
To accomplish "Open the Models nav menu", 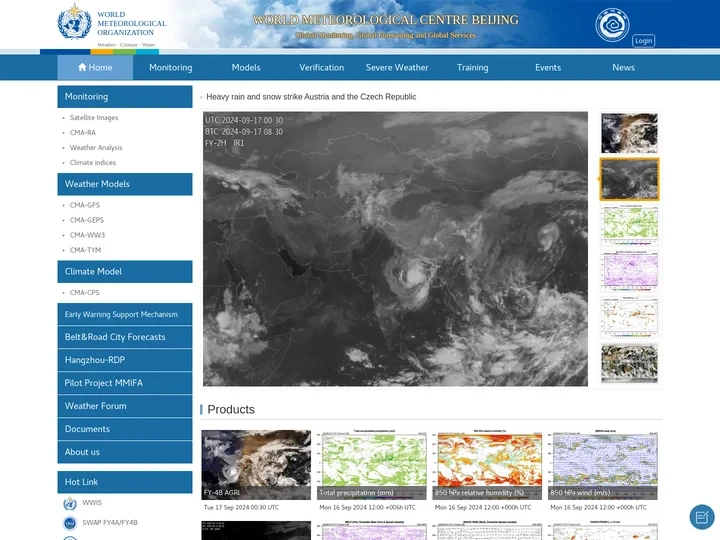I will tap(246, 68).
